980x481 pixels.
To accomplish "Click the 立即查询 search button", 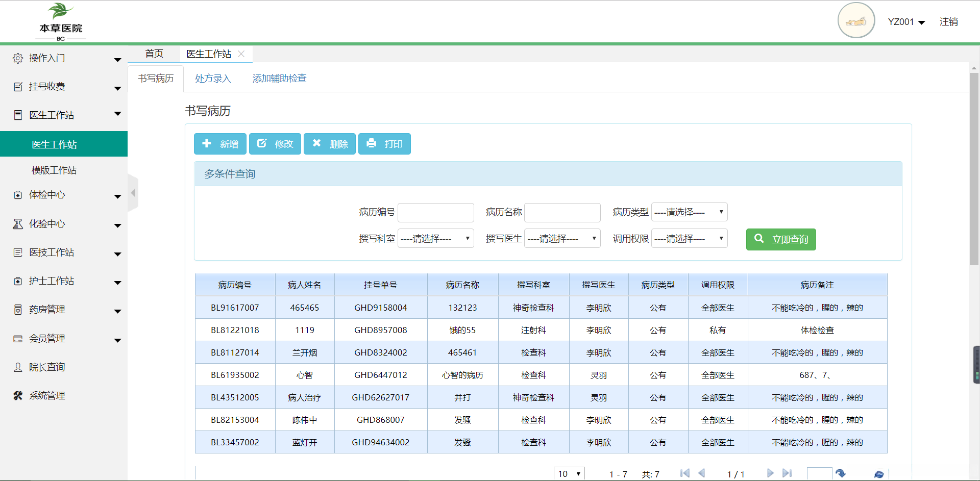I will [780, 239].
